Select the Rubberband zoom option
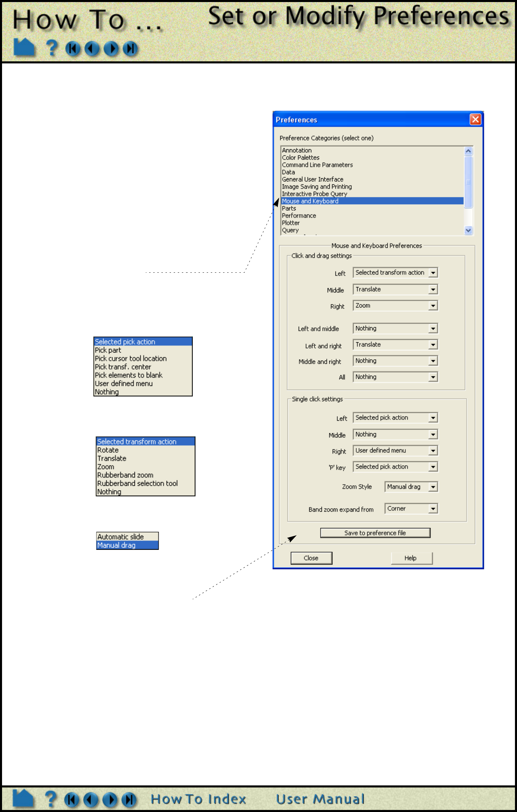 [x=145, y=475]
